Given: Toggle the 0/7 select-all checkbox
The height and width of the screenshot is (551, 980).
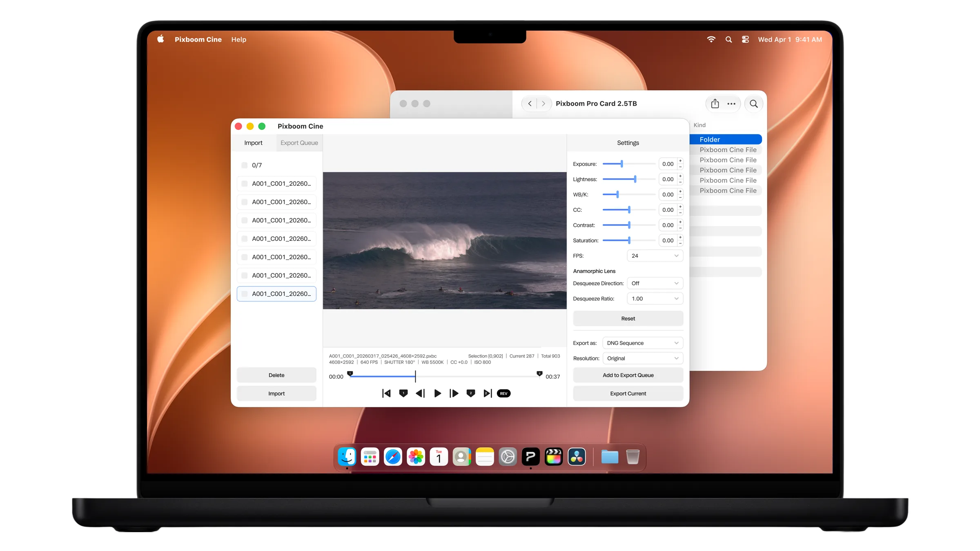Looking at the screenshot, I should (x=244, y=165).
